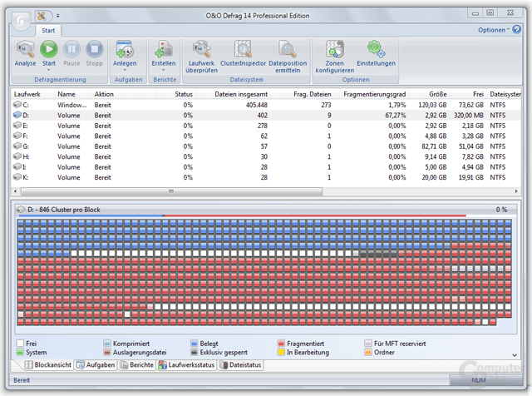Switch to the Dateistatus tab

pos(241,365)
